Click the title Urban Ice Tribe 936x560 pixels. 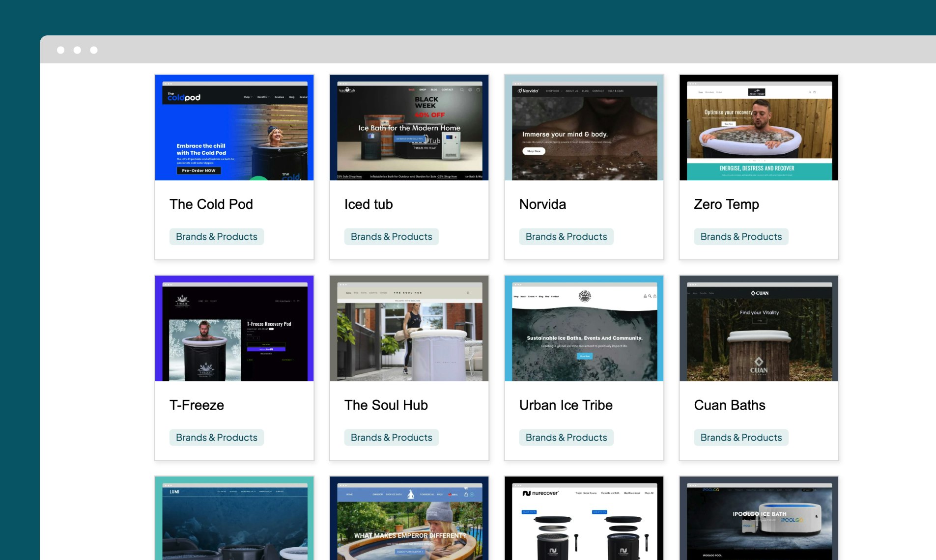[x=566, y=405]
